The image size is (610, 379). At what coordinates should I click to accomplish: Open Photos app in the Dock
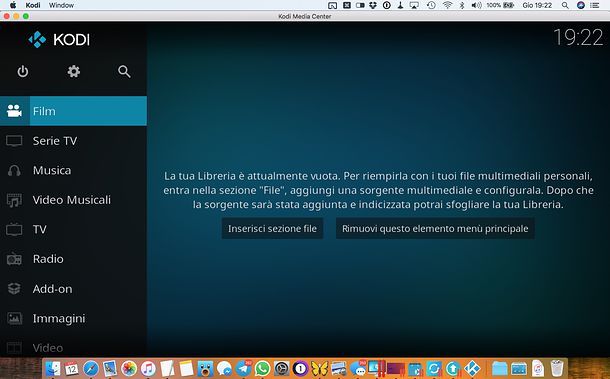pyautogui.click(x=129, y=368)
